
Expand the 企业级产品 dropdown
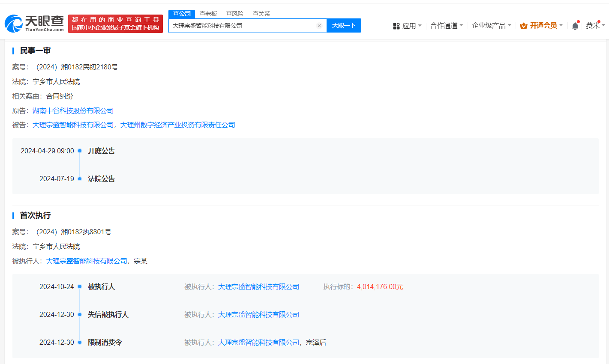point(492,26)
